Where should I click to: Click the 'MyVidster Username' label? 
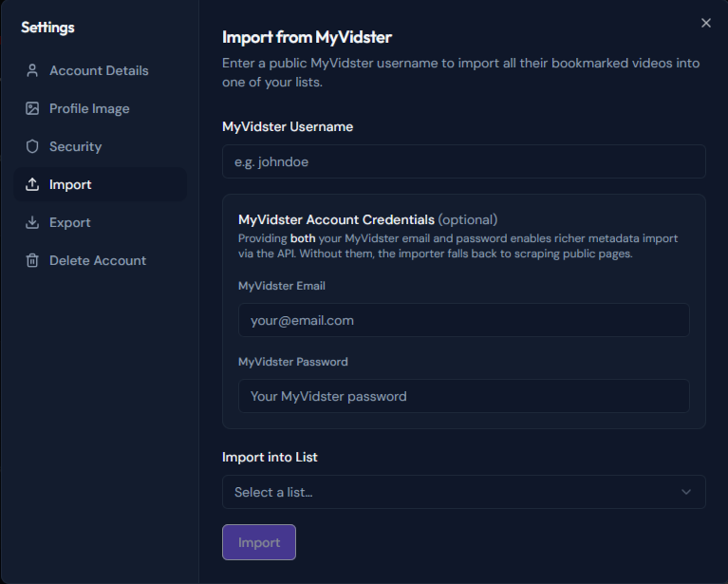(288, 127)
